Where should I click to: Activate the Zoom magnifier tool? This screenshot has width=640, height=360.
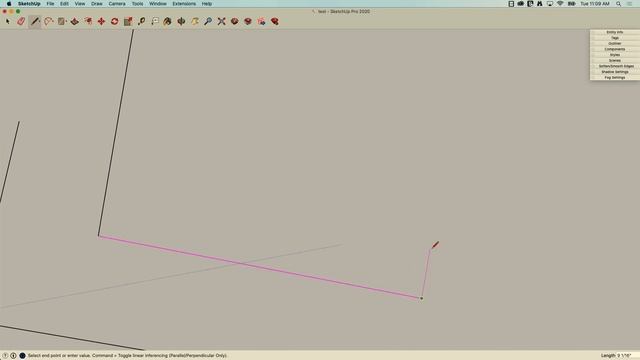coord(208,21)
